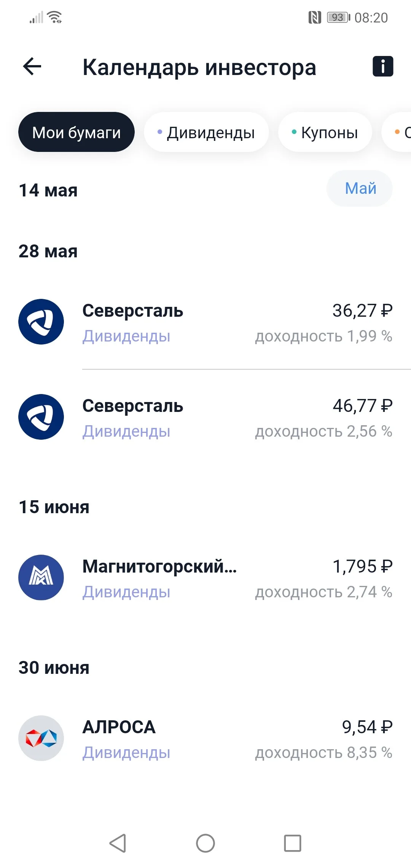Tap the second Северсталь logo
411x868 pixels.
point(41,417)
